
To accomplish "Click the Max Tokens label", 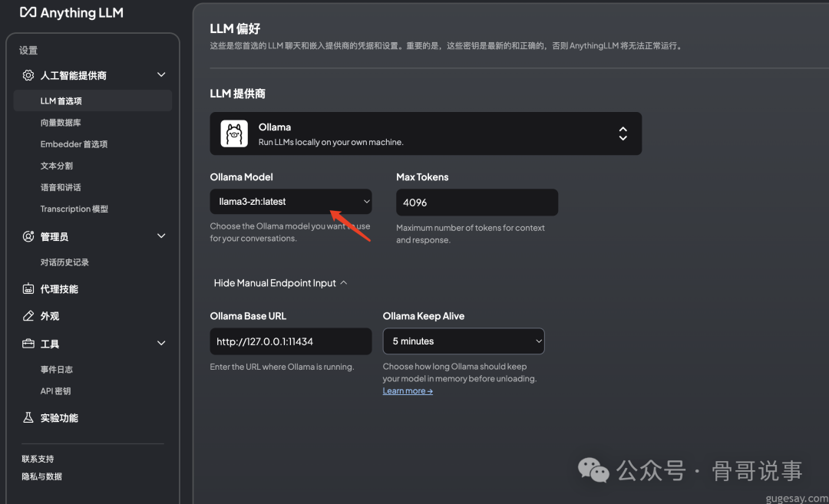I will coord(422,177).
